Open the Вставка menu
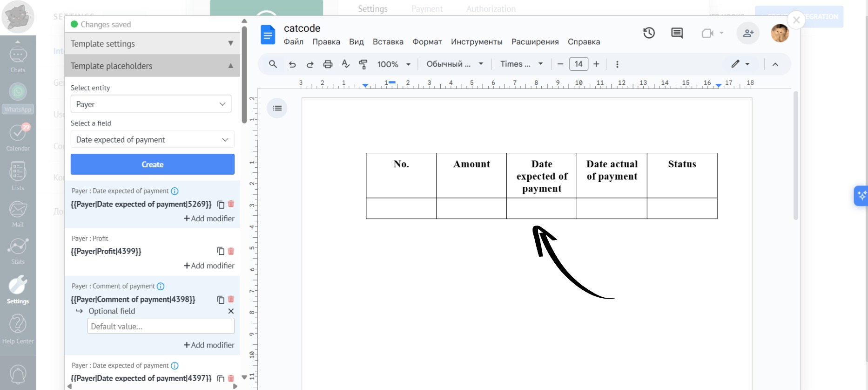Screen dimensions: 868x390 (388, 42)
